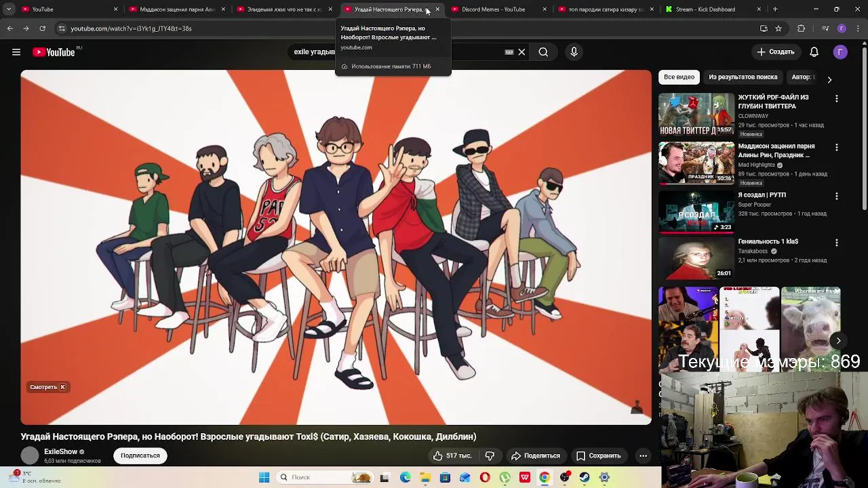This screenshot has width=868, height=488.
Task: Open Opera from the taskbar
Action: pos(485,477)
